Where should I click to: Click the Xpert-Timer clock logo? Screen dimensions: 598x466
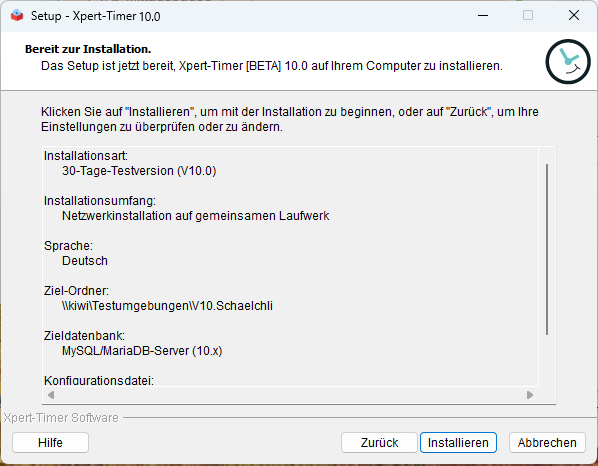coord(568,61)
